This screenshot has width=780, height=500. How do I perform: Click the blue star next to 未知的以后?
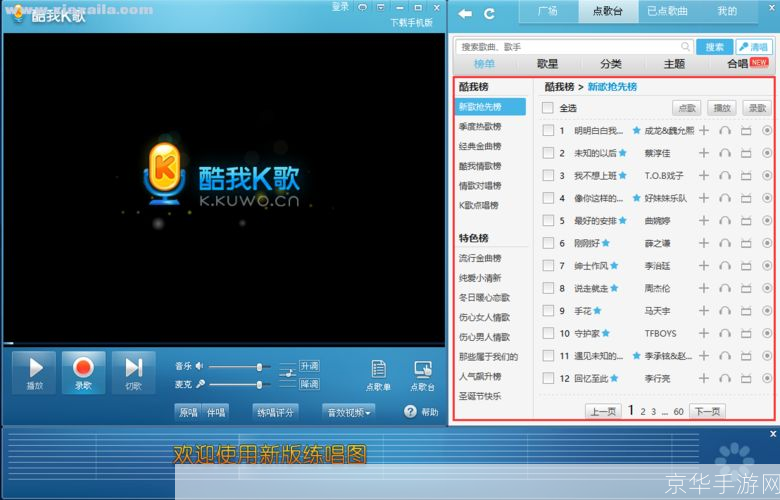click(623, 153)
